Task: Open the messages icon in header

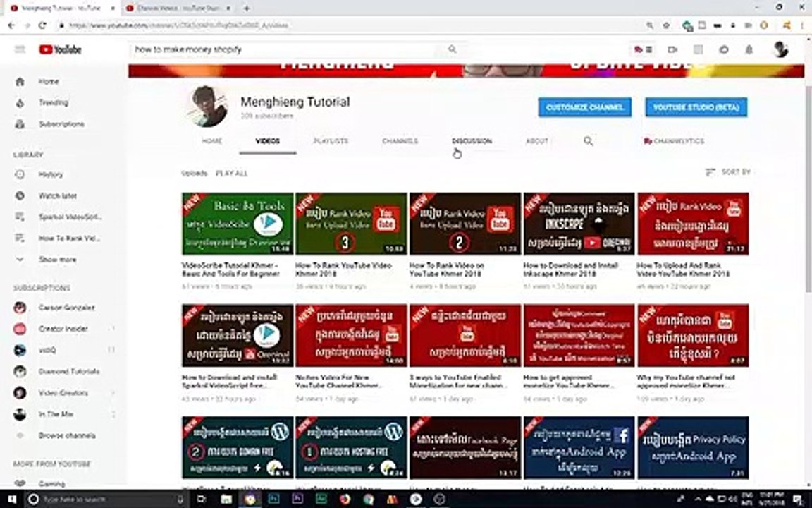Action: pyautogui.click(x=723, y=50)
